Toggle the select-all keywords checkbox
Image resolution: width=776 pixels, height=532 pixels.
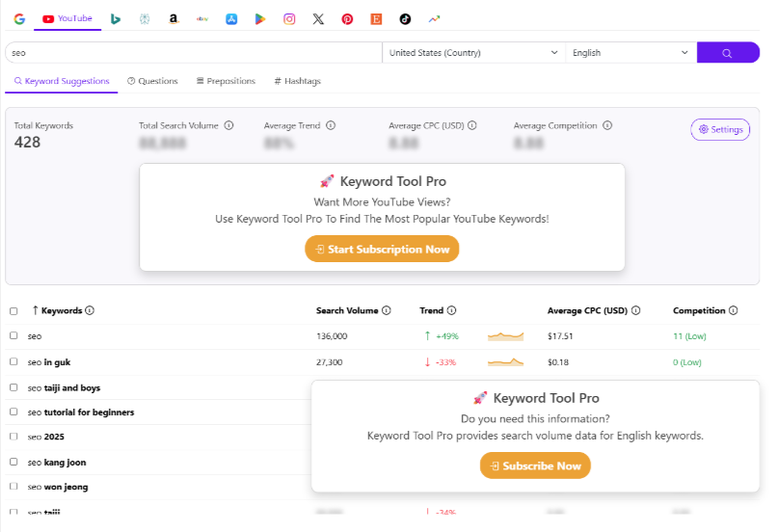(13, 311)
